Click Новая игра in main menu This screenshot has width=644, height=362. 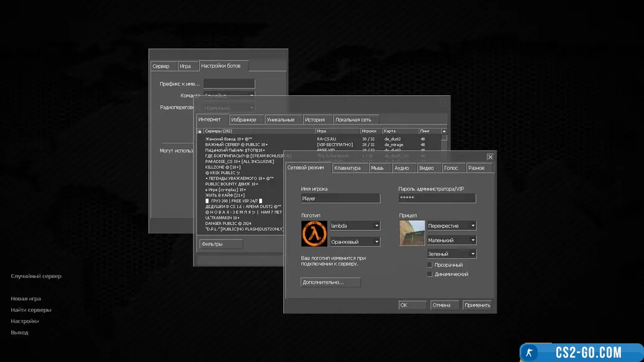coord(26,299)
